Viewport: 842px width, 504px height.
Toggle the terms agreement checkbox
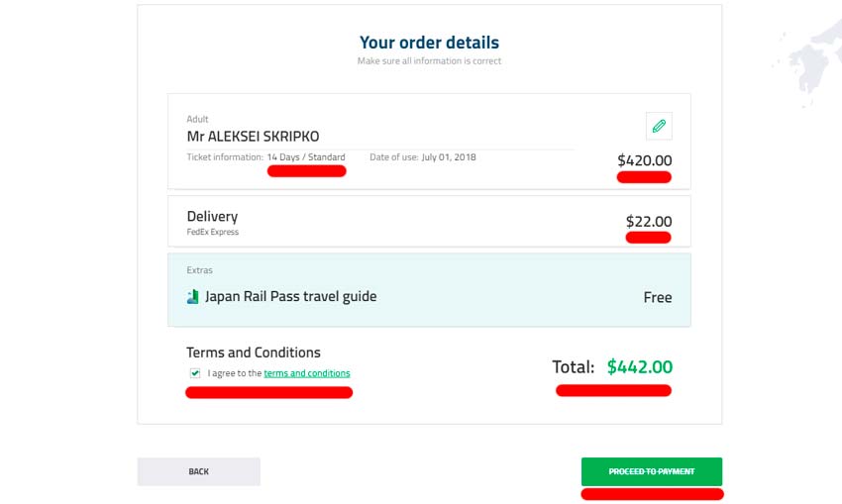(194, 373)
